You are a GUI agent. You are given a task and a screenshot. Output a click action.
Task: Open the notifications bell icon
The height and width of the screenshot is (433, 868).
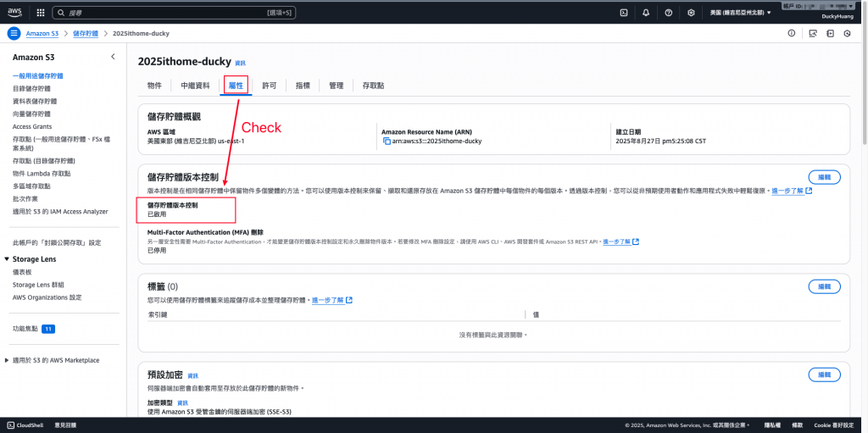(x=646, y=12)
